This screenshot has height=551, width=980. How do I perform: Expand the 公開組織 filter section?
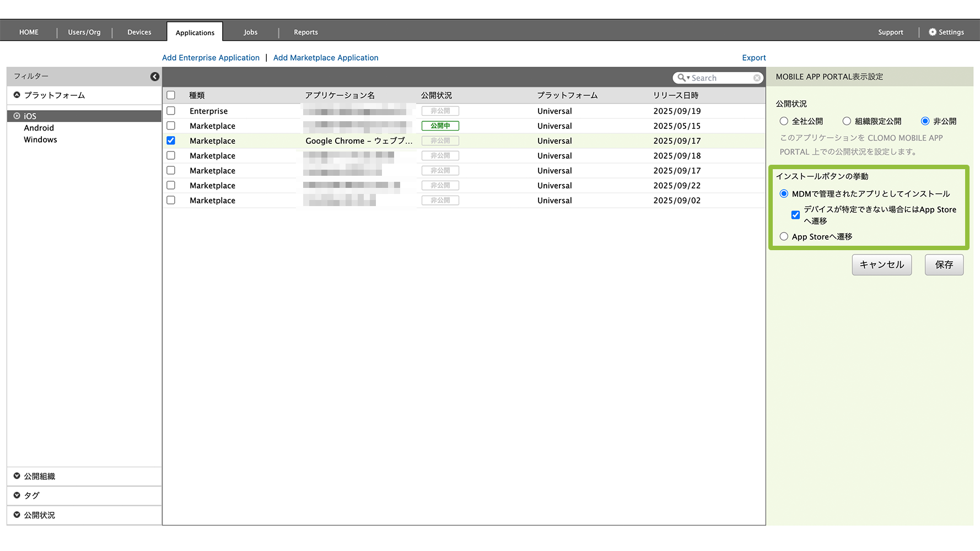coord(17,476)
